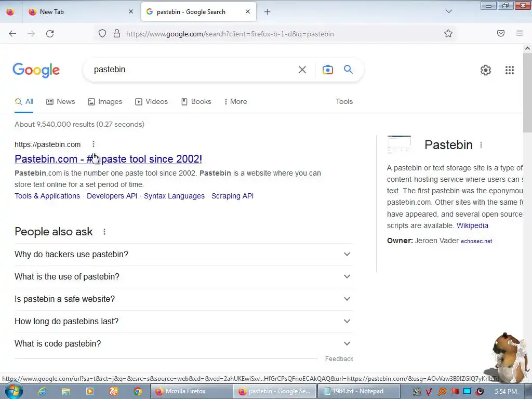The height and width of the screenshot is (399, 532).
Task: Open Firefox hamburger application menu
Action: pyautogui.click(x=520, y=34)
